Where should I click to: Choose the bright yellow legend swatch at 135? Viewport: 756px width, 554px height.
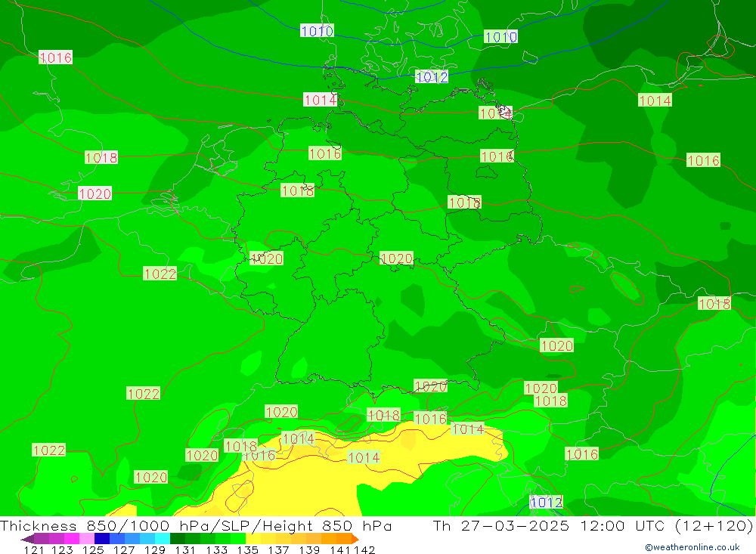coord(253,539)
